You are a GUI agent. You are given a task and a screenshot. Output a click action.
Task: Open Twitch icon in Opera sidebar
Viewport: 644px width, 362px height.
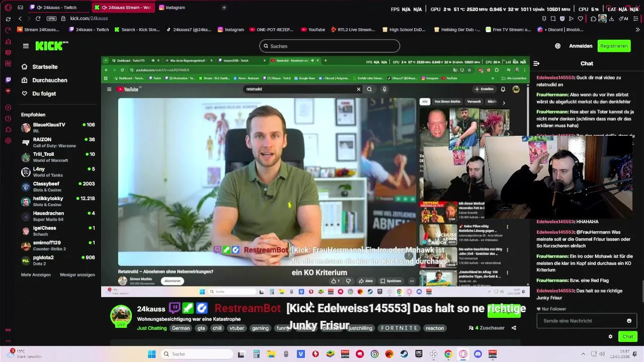click(x=8, y=80)
